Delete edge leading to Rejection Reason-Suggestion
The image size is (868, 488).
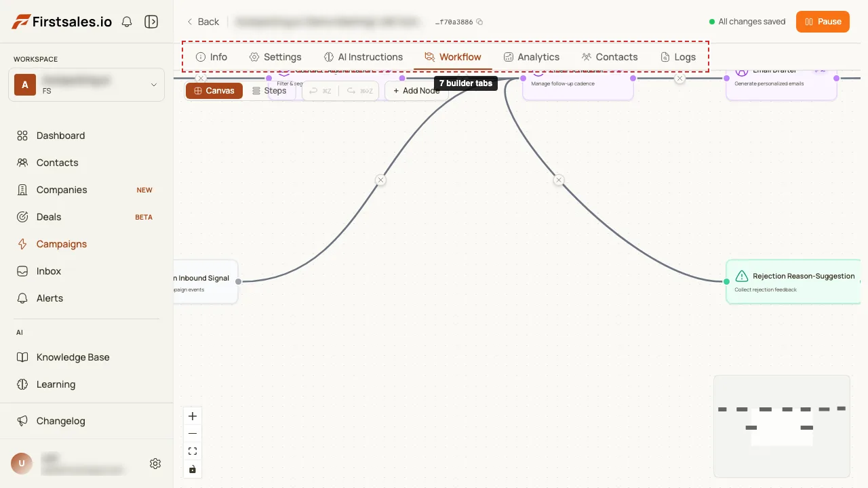click(x=558, y=180)
